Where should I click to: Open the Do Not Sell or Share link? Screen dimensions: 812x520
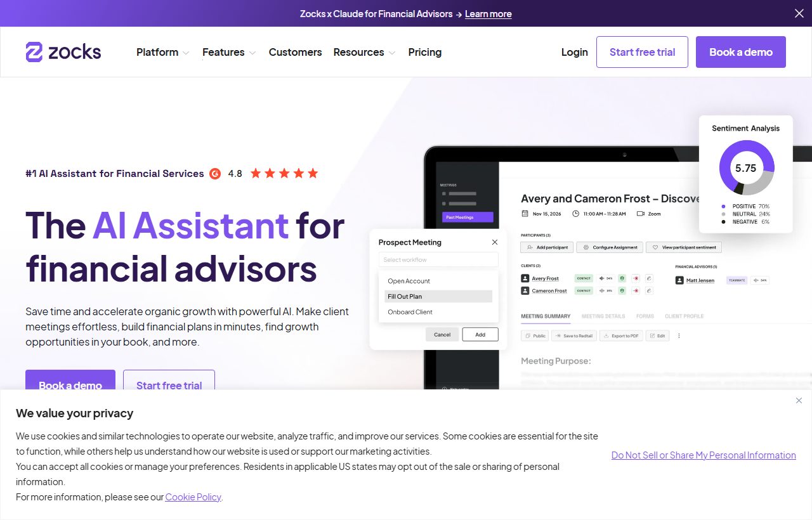click(704, 455)
